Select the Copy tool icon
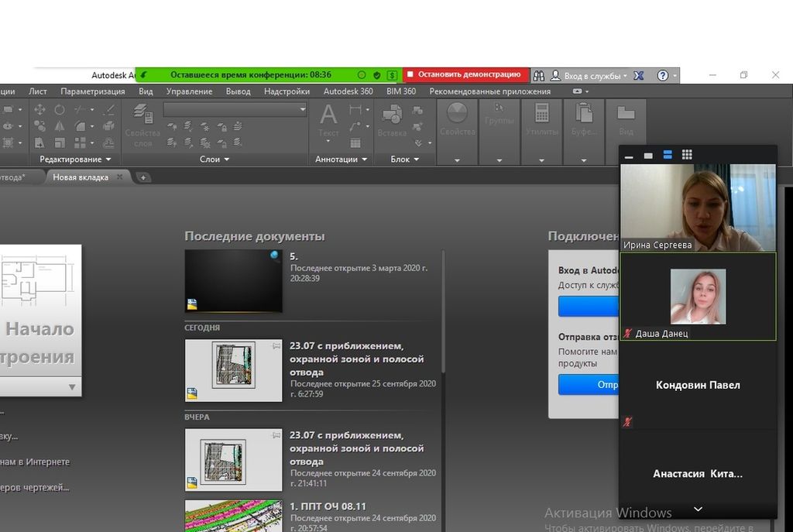The height and width of the screenshot is (532, 793). coord(39,126)
